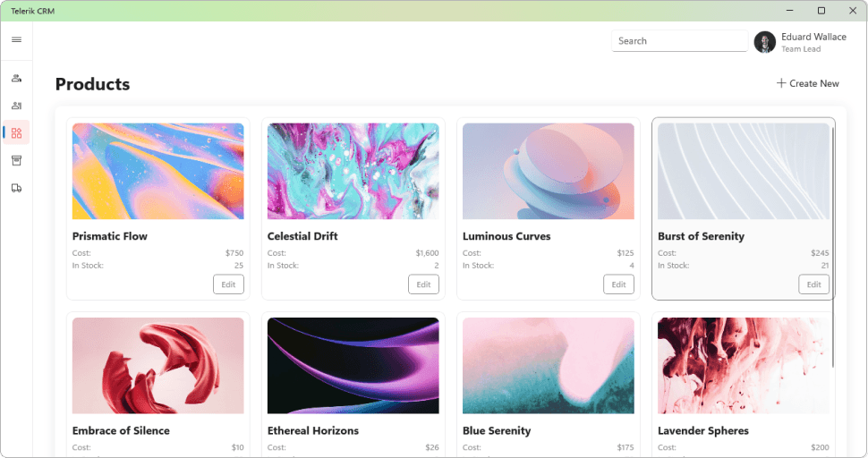The width and height of the screenshot is (868, 458).
Task: Open the Lavender Spheres thumbnail image
Action: pyautogui.click(x=744, y=366)
